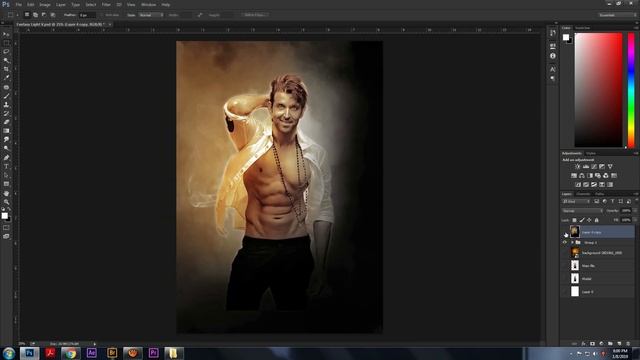
Task: Add a Levels adjustment
Action: (x=586, y=167)
